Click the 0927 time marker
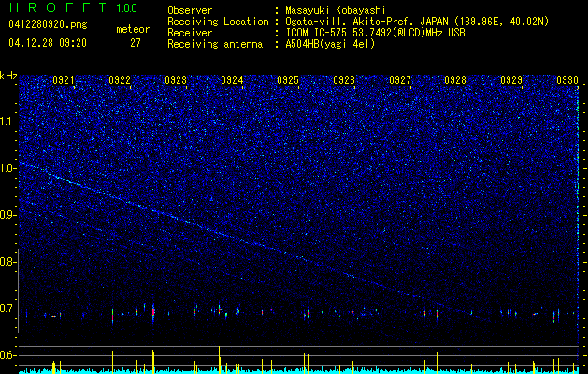The width and height of the screenshot is (588, 374). click(400, 80)
